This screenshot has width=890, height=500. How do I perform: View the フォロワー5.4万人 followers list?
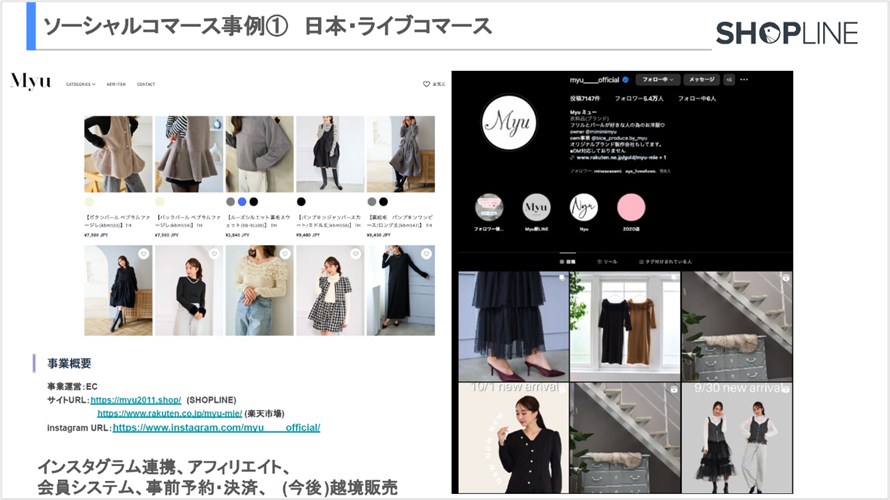[x=639, y=98]
